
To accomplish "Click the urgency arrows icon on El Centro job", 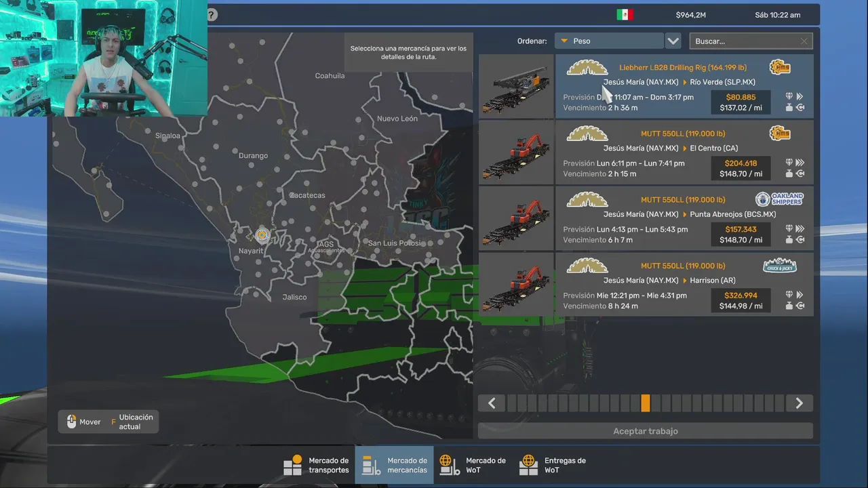I will coord(800,163).
